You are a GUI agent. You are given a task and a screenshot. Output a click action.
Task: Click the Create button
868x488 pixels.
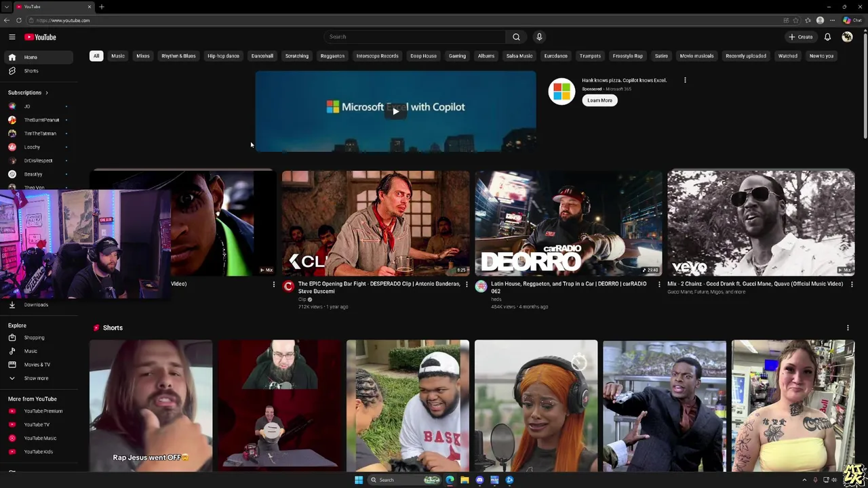coord(801,37)
